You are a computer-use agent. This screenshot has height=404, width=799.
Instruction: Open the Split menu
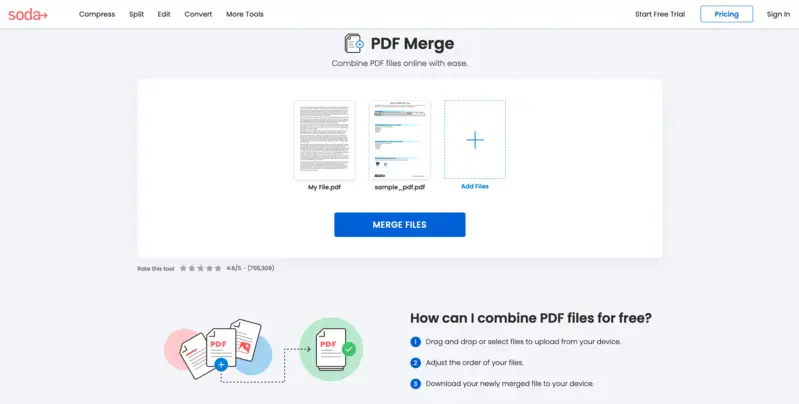(x=136, y=14)
